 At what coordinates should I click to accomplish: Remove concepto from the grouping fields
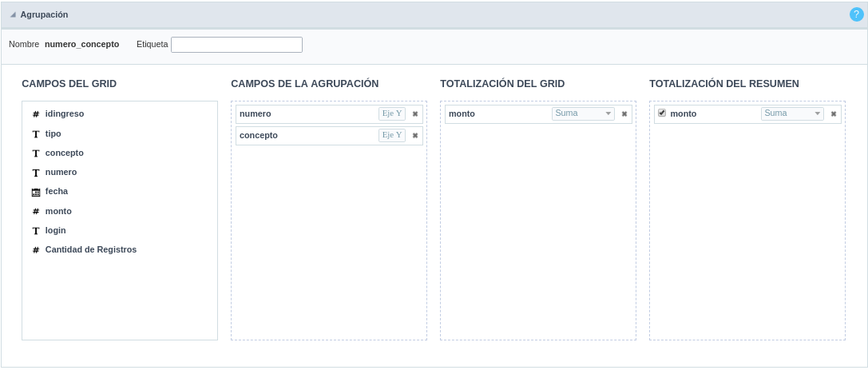coord(415,136)
